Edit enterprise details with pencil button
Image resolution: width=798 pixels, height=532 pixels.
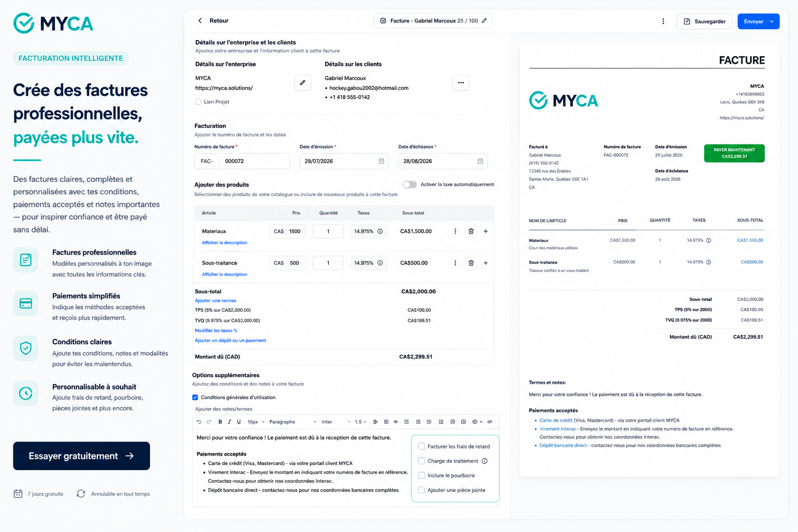coord(302,83)
